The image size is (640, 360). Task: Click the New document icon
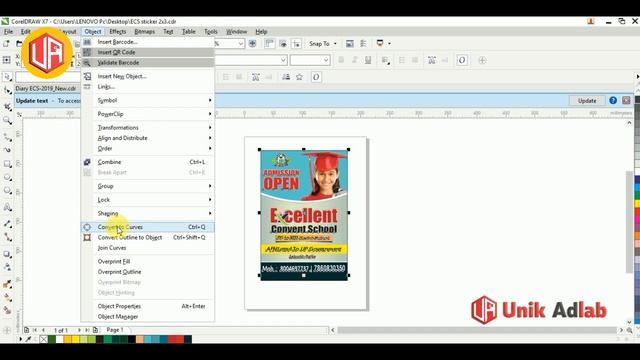[6, 43]
